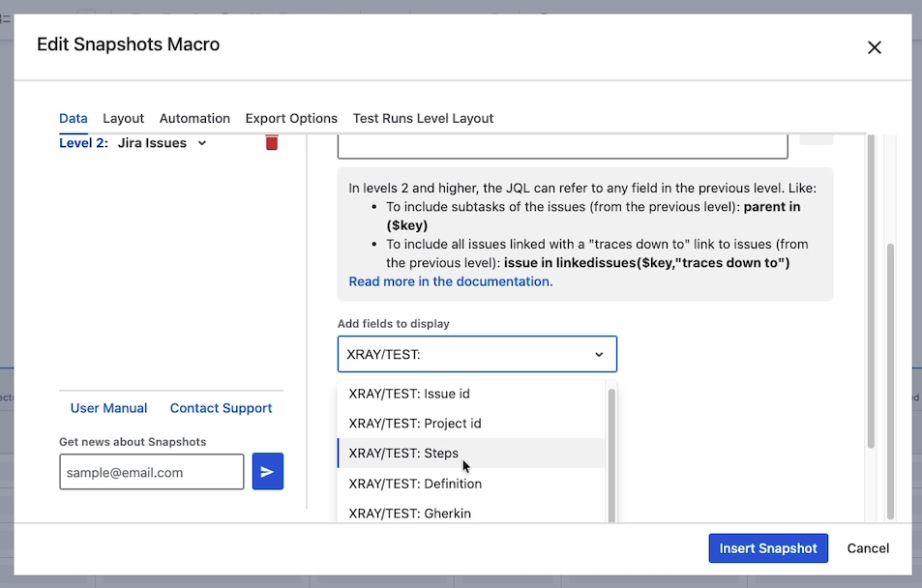Click the inner panel vertical scrollbar
Screen dimensions: 922x588
871,291
